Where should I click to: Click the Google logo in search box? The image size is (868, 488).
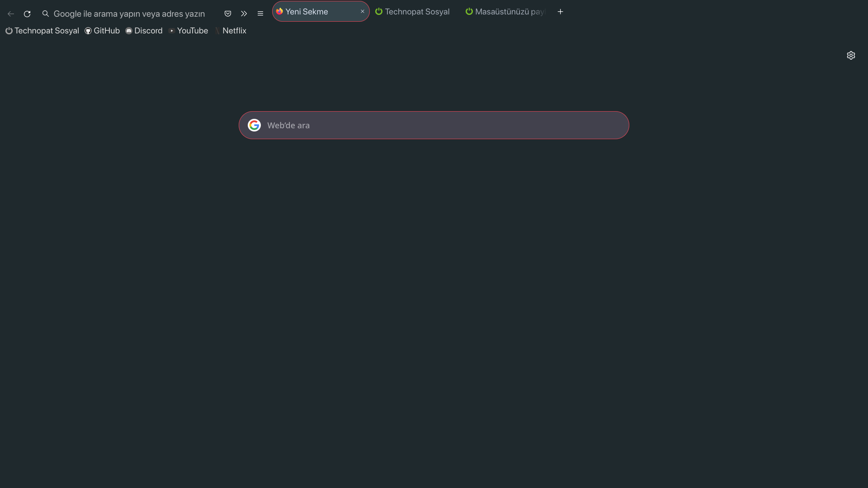click(x=254, y=125)
